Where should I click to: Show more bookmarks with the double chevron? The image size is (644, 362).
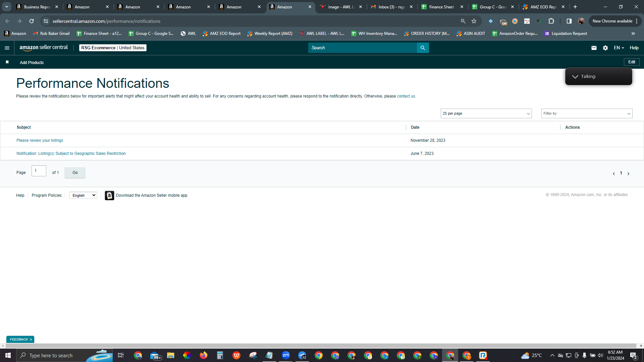(633, 34)
